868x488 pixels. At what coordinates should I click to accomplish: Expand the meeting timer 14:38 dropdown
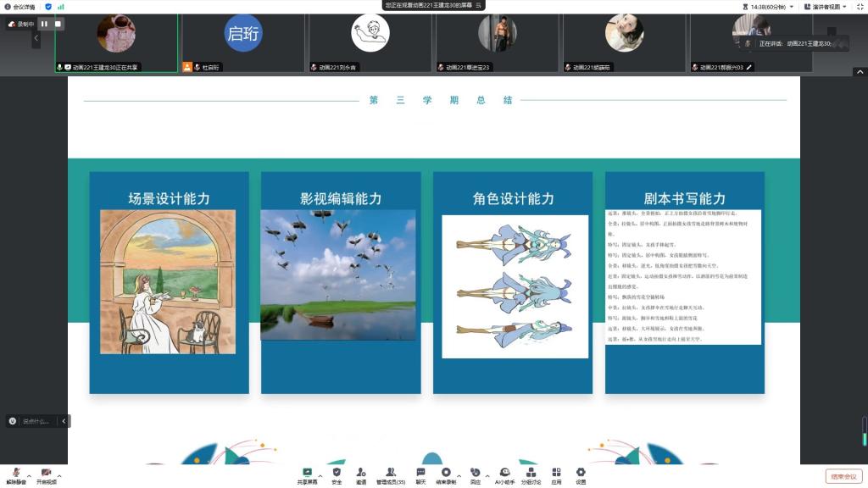(792, 7)
